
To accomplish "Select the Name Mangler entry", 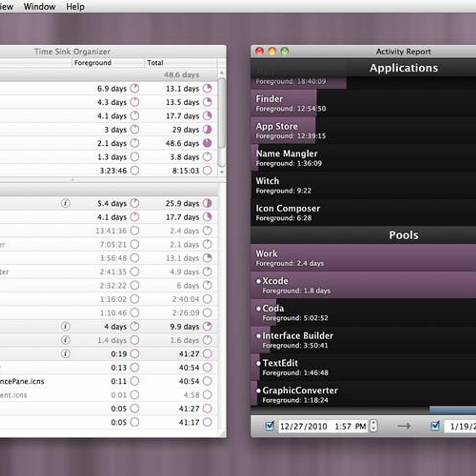I will coord(363,158).
